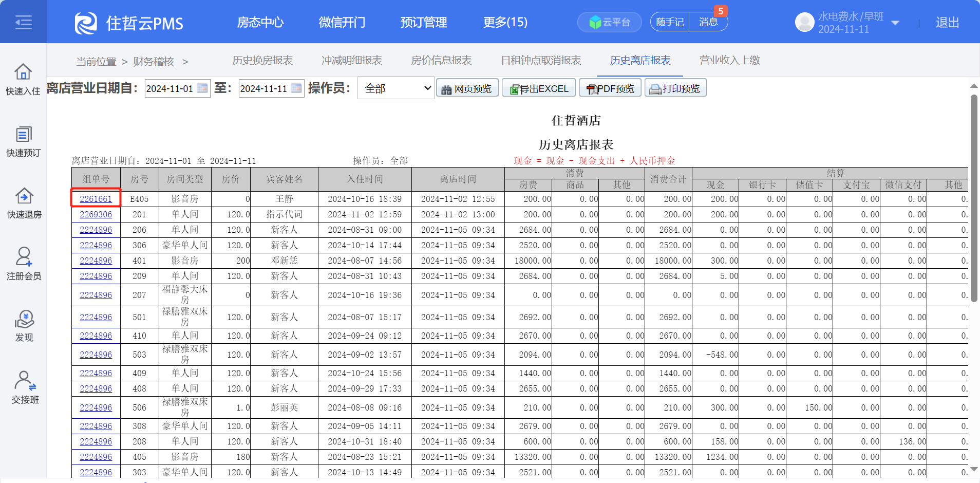980x483 pixels.
Task: Open the 消息 messages button
Action: pyautogui.click(x=708, y=22)
